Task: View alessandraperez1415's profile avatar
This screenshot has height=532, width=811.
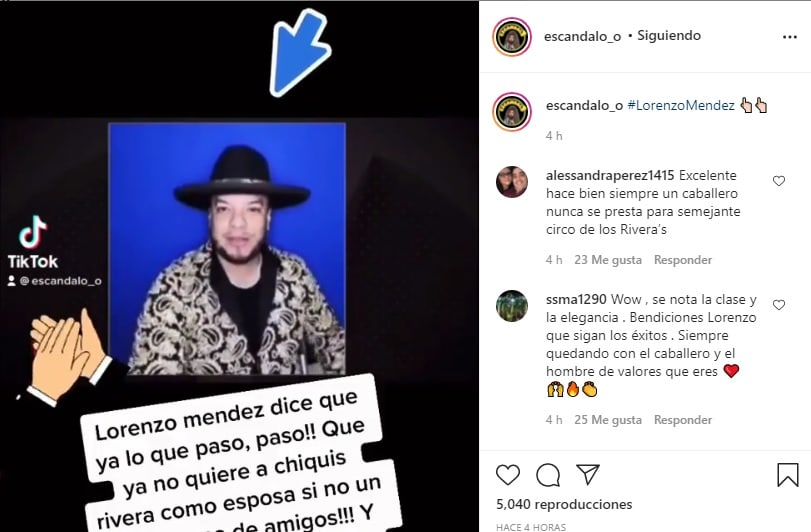Action: [512, 181]
